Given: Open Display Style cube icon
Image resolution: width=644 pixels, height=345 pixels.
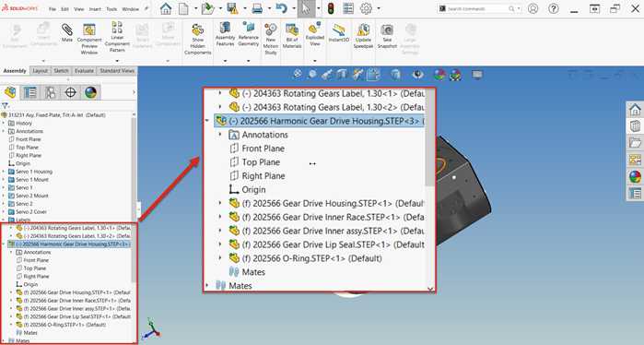Looking at the screenshot, I should 395,75.
